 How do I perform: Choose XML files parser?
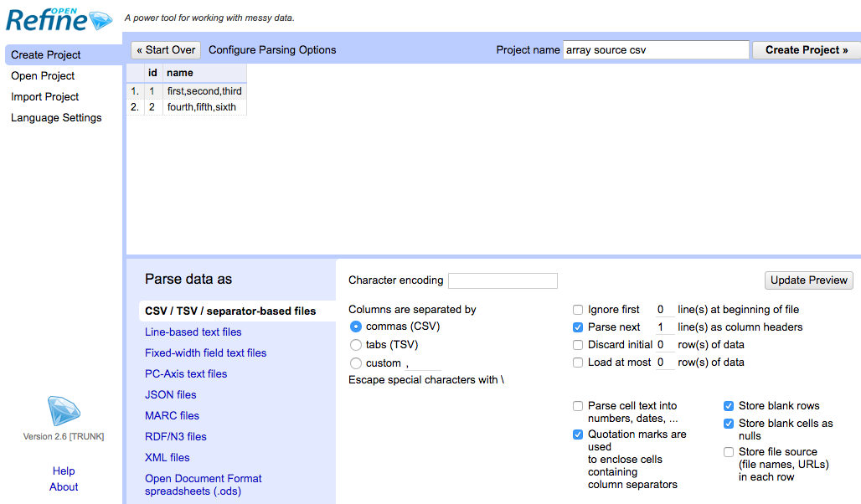(167, 457)
